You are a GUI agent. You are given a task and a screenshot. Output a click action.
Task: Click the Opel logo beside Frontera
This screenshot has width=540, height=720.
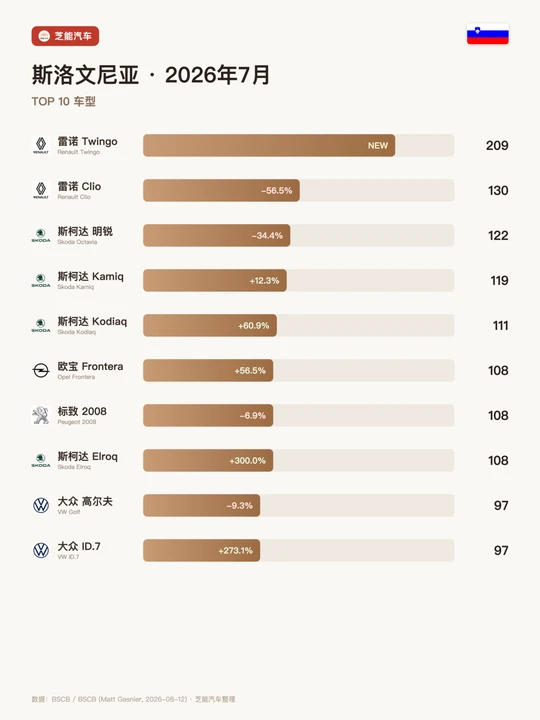[x=41, y=370]
